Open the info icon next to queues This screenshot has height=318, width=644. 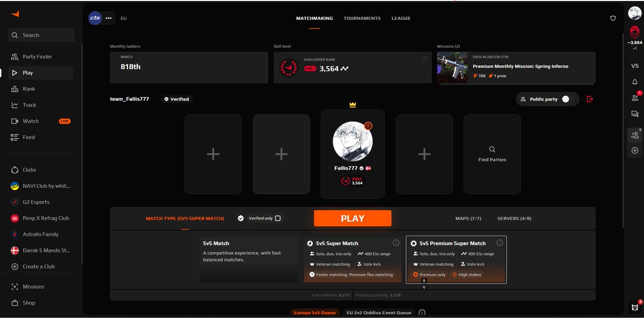click(422, 313)
